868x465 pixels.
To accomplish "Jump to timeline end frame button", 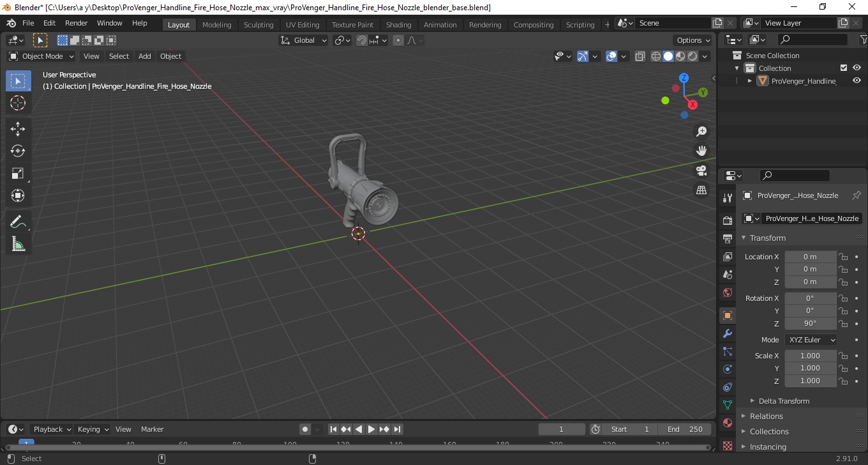I will click(397, 429).
